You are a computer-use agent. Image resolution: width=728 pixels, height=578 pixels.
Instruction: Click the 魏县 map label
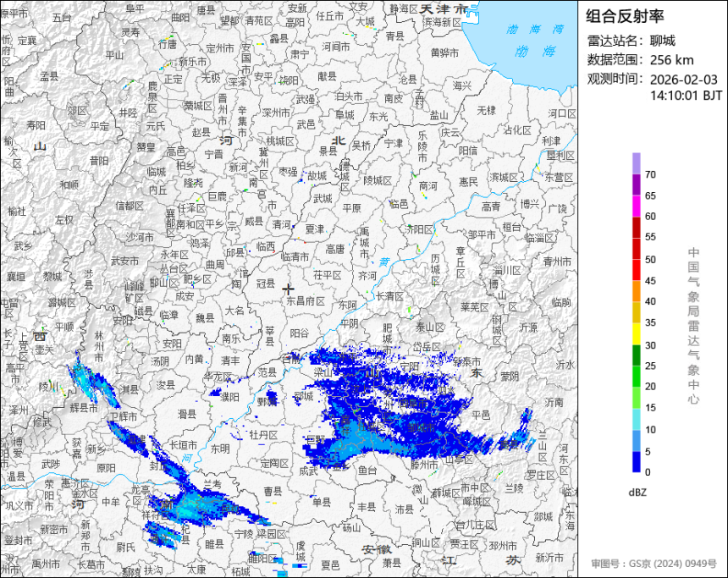(x=205, y=317)
